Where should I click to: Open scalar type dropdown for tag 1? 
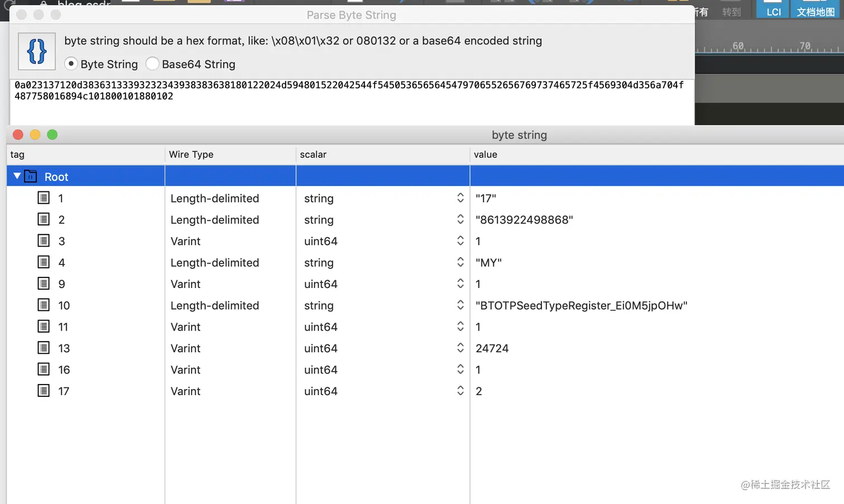[x=460, y=198]
